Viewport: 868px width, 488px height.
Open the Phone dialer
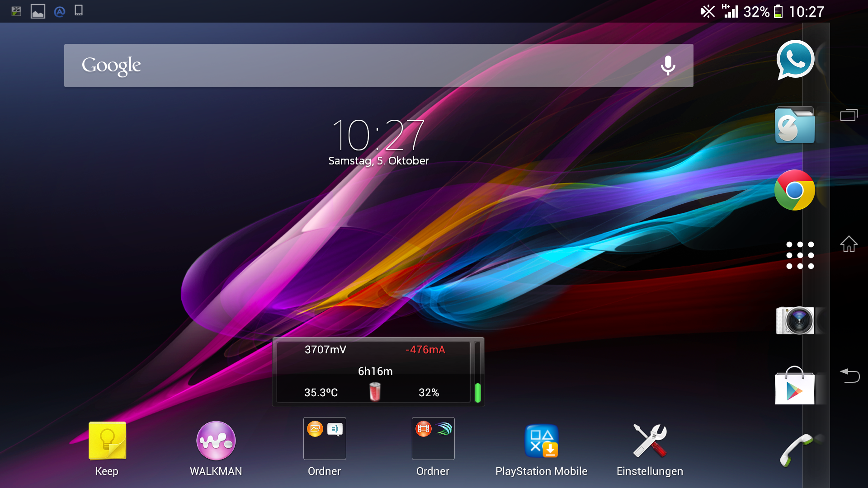[x=795, y=450]
